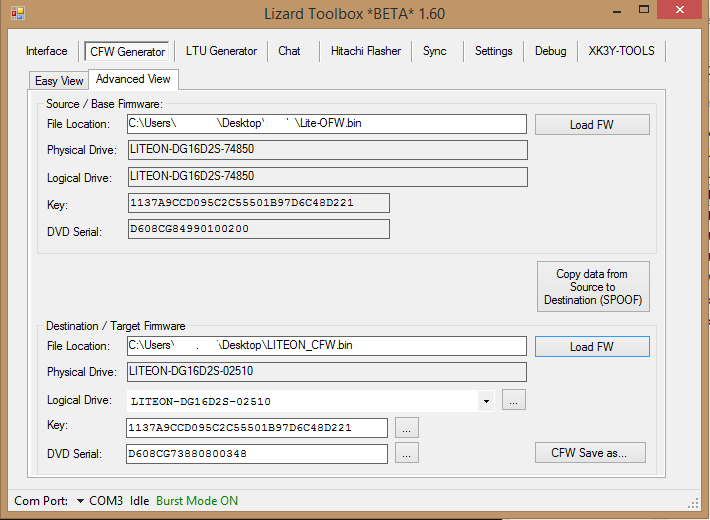This screenshot has width=710, height=520.
Task: Select the Advanced View sub-tab
Action: pyautogui.click(x=133, y=79)
